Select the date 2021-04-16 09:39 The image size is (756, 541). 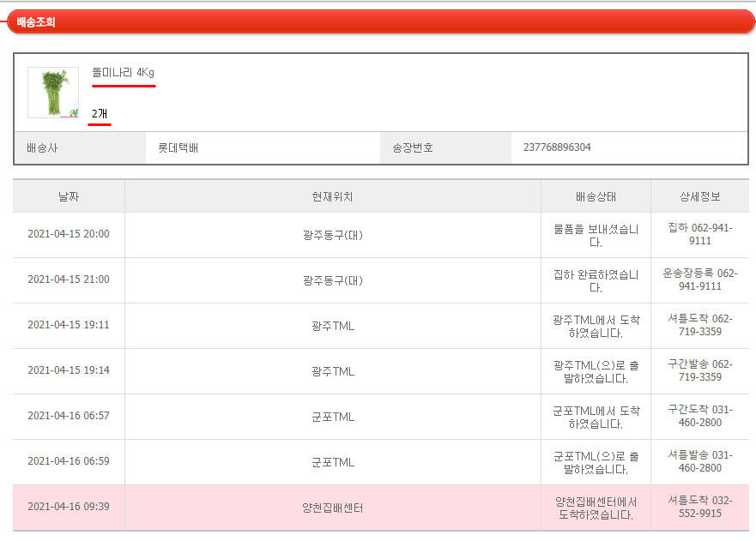[69, 507]
